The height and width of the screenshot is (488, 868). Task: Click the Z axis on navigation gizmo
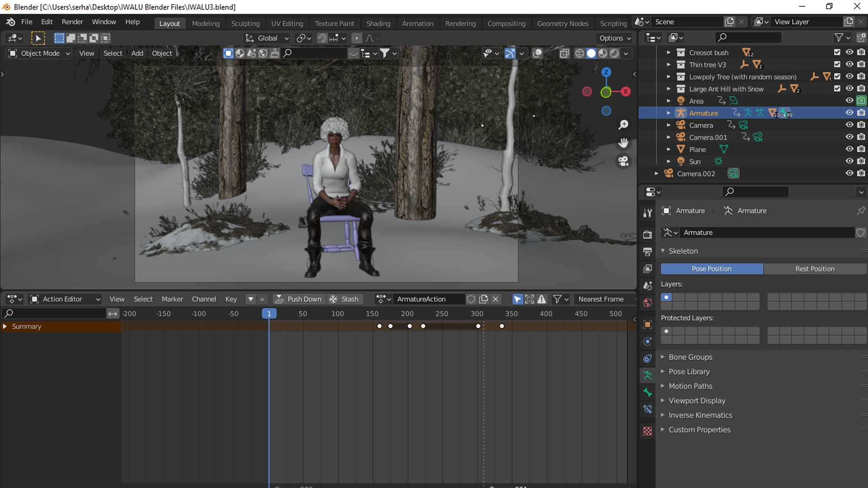(606, 72)
